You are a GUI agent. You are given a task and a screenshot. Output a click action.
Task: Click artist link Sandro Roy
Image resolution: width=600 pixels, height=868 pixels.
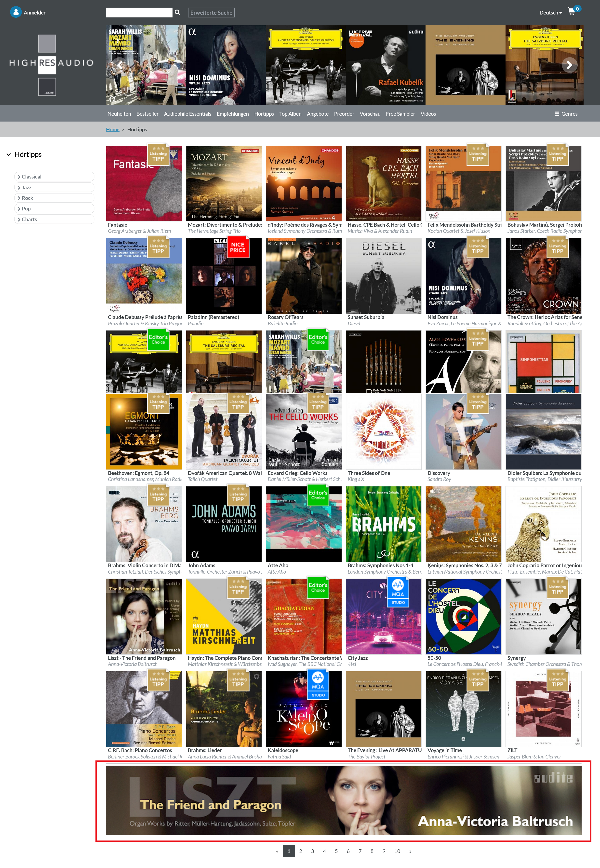pos(439,480)
